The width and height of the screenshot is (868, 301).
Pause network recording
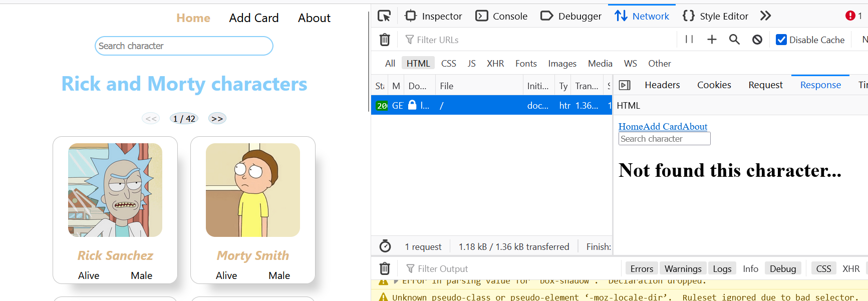pyautogui.click(x=689, y=40)
